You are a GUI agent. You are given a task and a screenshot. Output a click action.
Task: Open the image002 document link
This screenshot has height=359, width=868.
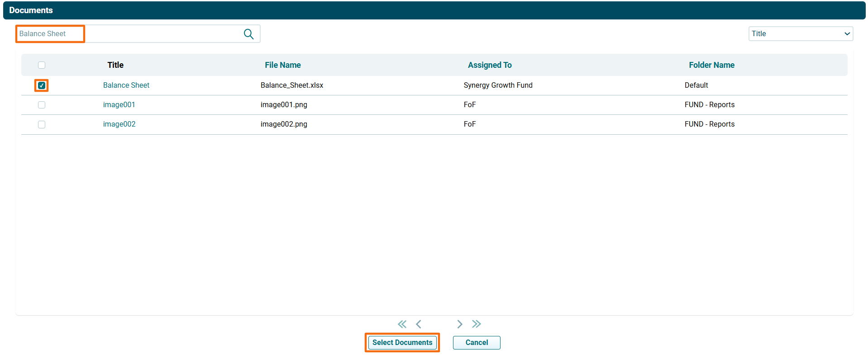click(x=119, y=124)
